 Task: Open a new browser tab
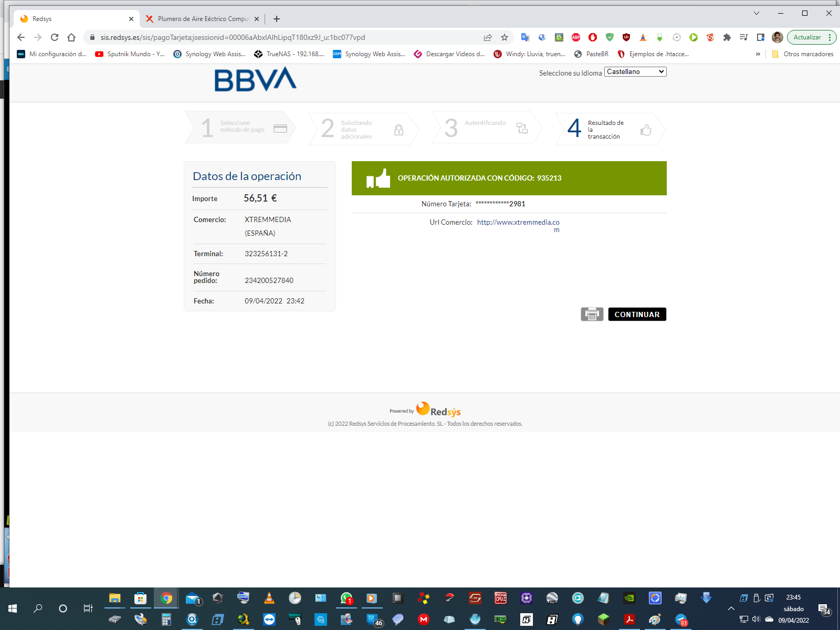pos(277,19)
